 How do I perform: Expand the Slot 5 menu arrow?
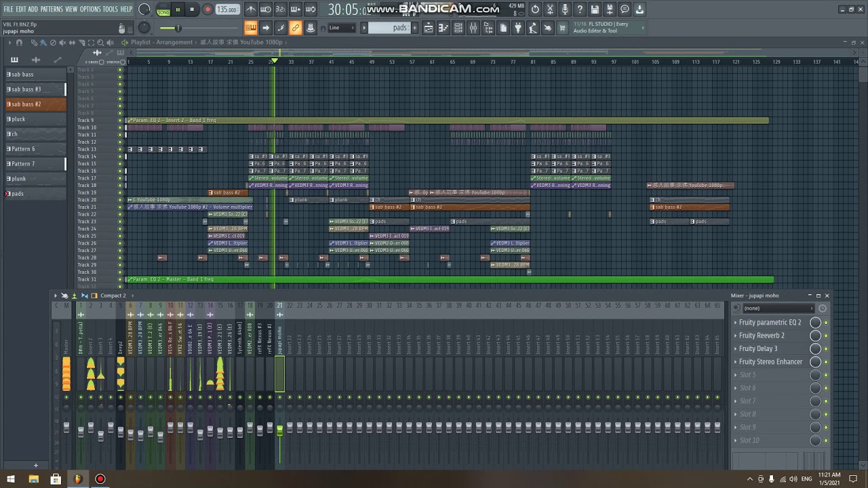pos(736,375)
